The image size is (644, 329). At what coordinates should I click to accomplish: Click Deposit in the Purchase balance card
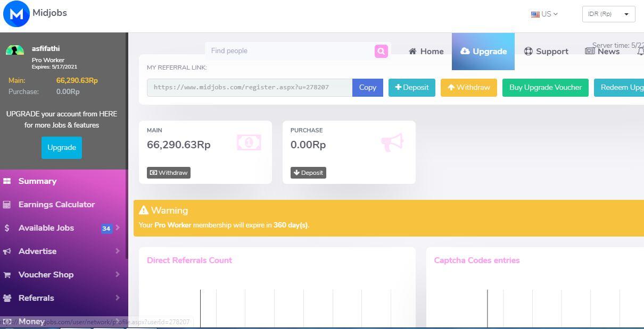pyautogui.click(x=308, y=173)
